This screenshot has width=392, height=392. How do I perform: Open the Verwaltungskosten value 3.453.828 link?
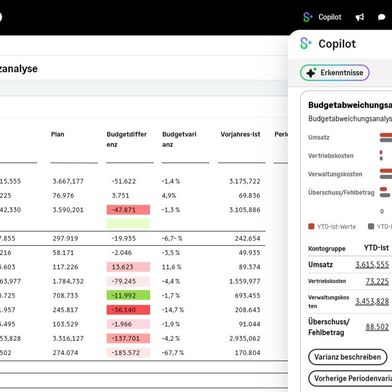(372, 301)
